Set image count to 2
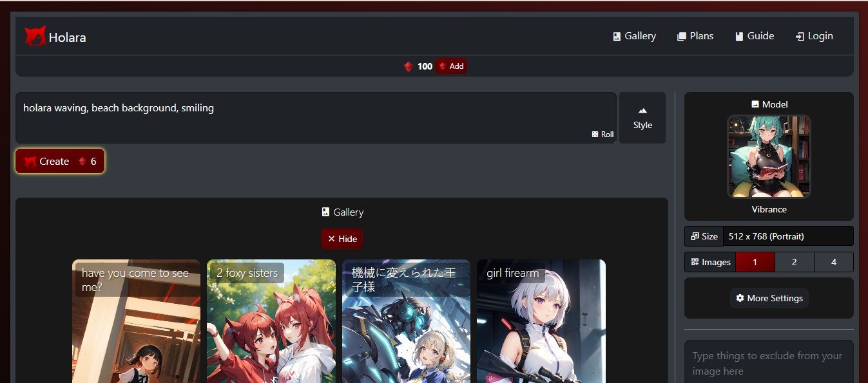 click(x=794, y=262)
